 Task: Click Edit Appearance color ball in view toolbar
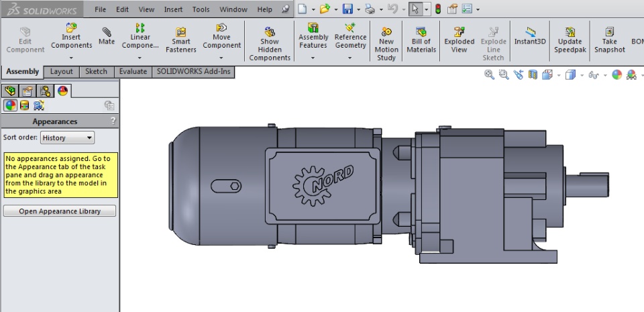616,74
